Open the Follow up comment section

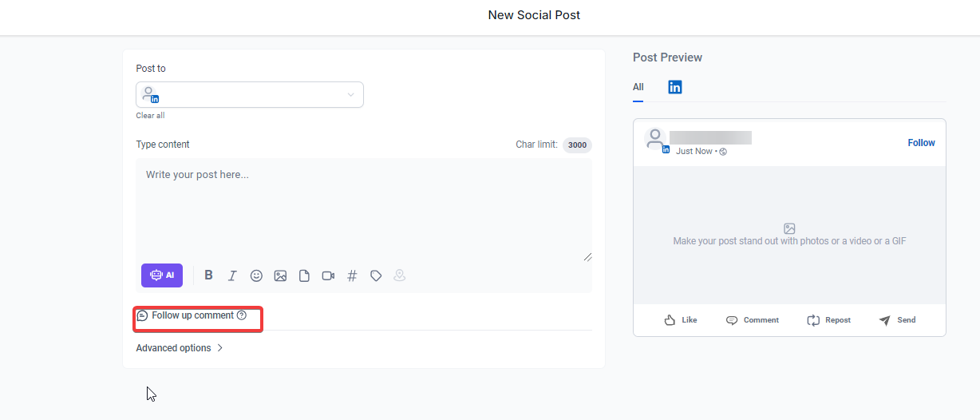[x=192, y=315]
